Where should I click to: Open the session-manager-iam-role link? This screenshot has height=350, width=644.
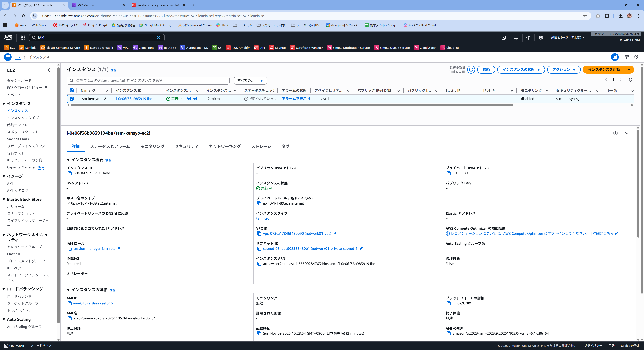pyautogui.click(x=94, y=249)
